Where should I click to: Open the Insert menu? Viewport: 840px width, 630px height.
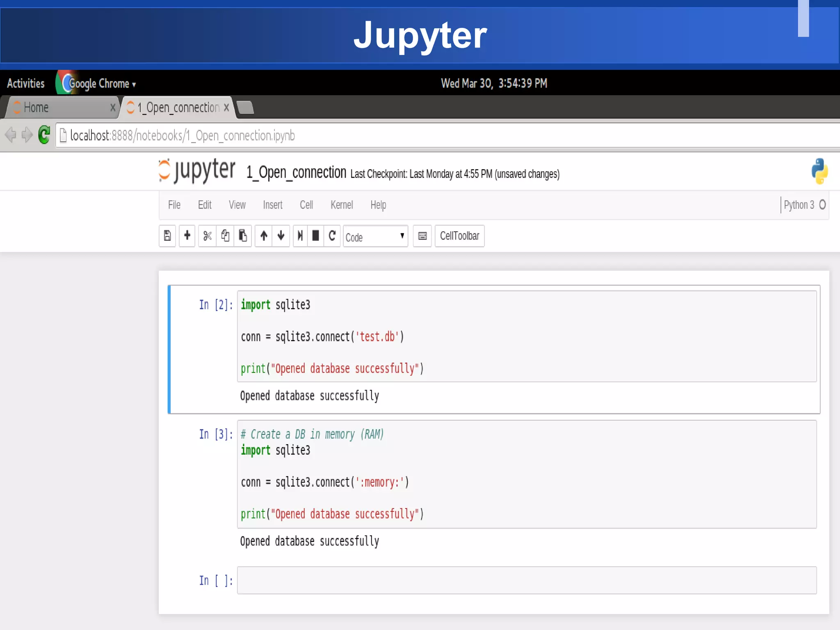(273, 205)
